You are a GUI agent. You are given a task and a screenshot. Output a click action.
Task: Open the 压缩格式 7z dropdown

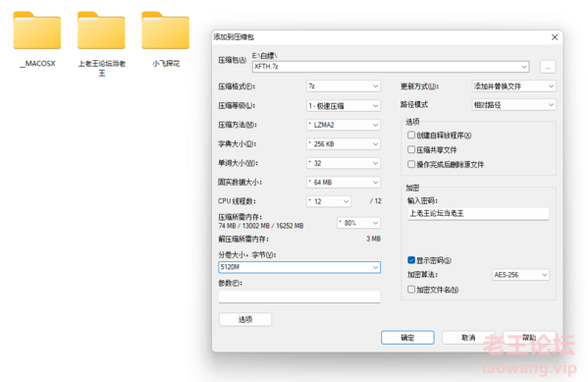pos(344,86)
